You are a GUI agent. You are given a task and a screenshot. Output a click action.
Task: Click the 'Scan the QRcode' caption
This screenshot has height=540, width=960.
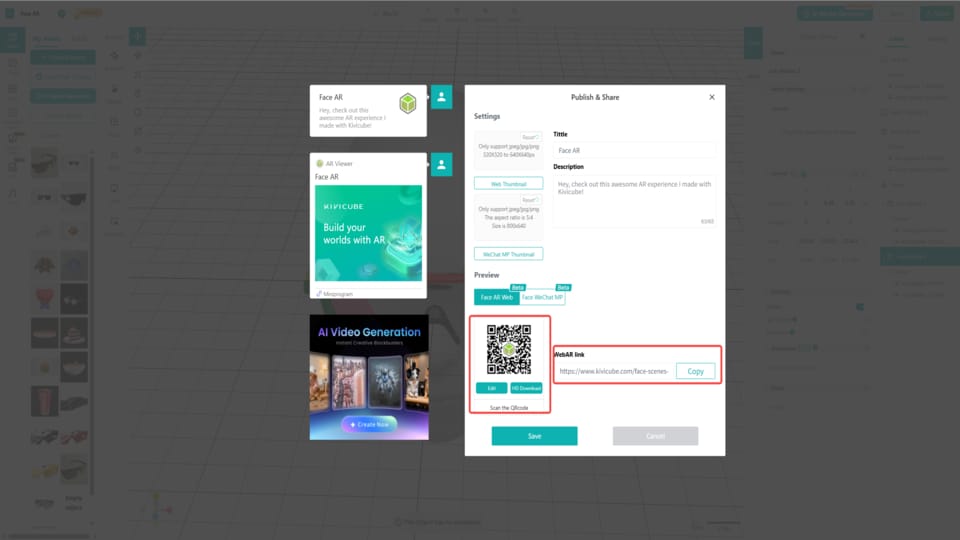point(509,408)
